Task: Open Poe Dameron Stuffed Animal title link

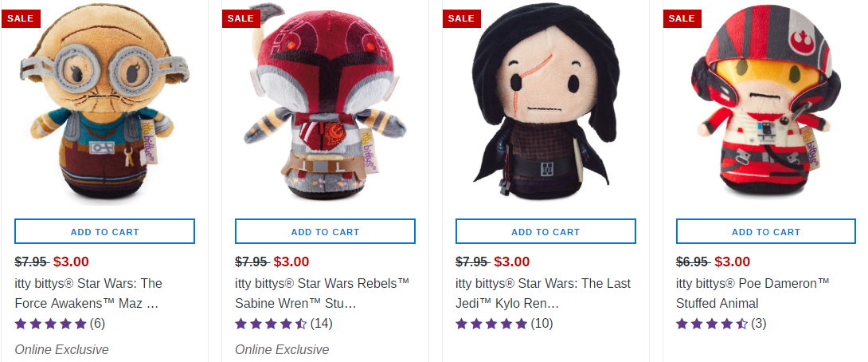Action: pos(753,293)
